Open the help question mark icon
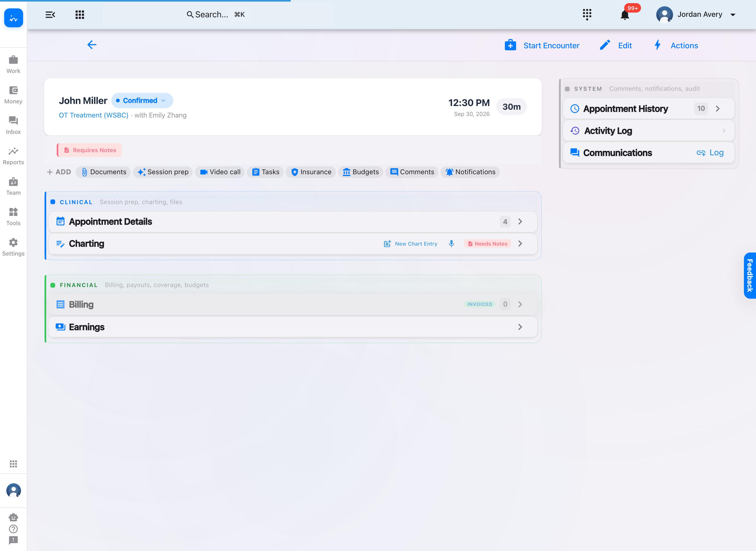The height and width of the screenshot is (551, 756). tap(13, 529)
